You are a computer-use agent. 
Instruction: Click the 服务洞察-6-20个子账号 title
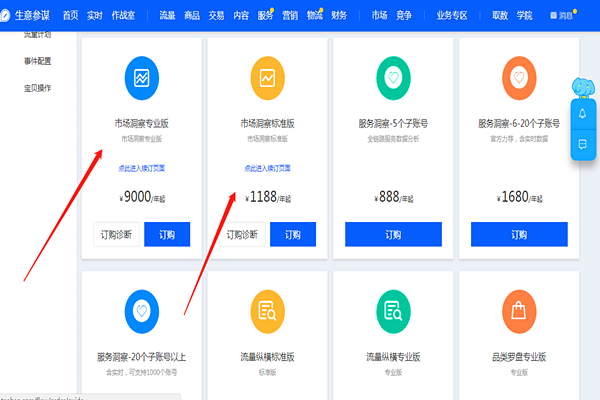(519, 123)
